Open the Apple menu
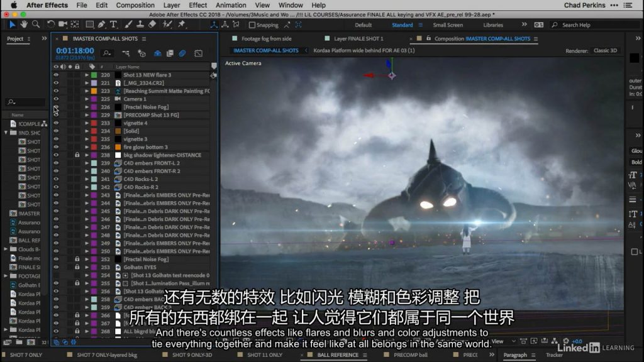Image resolution: width=644 pixels, height=362 pixels. [14, 5]
